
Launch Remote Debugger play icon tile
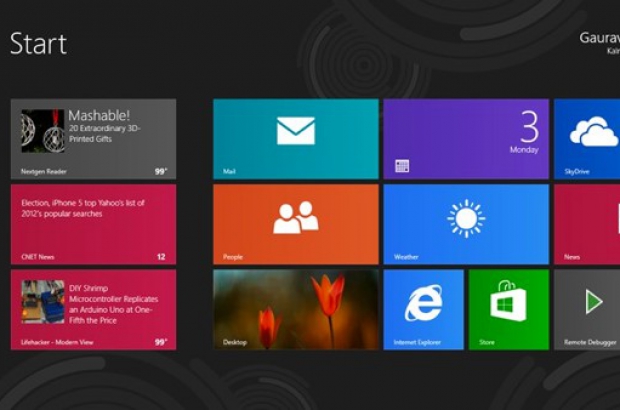coord(592,303)
